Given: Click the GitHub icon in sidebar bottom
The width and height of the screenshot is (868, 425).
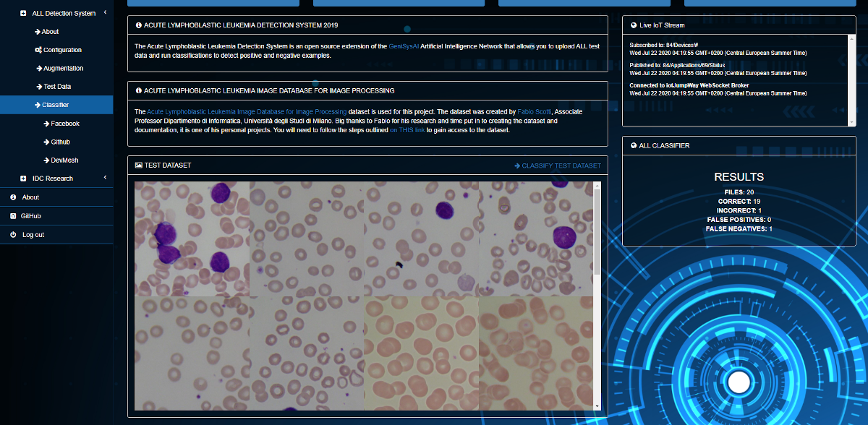Looking at the screenshot, I should point(13,216).
